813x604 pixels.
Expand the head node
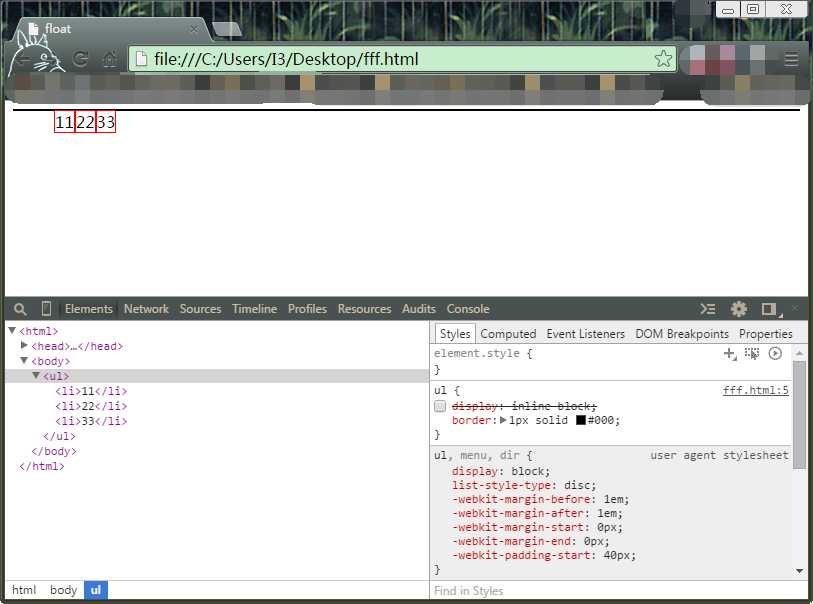coord(24,345)
